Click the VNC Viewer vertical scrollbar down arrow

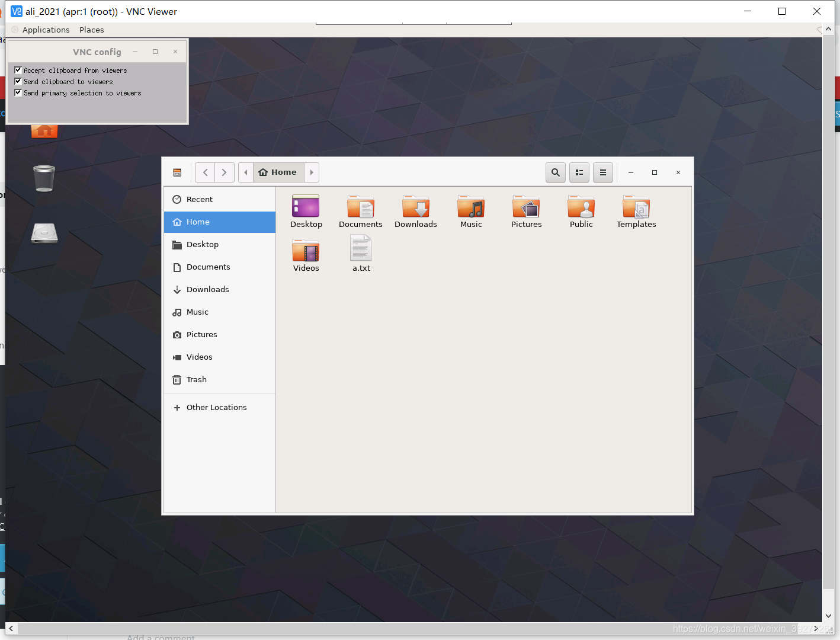point(829,616)
